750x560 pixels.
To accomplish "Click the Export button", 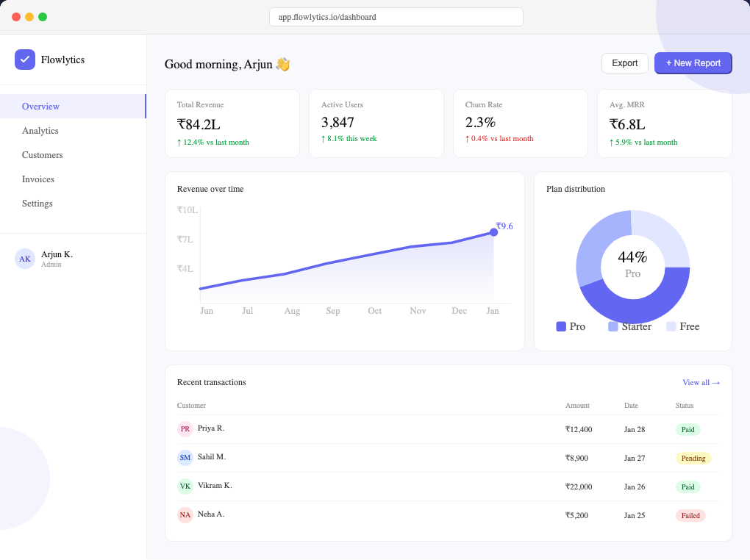I will 625,63.
